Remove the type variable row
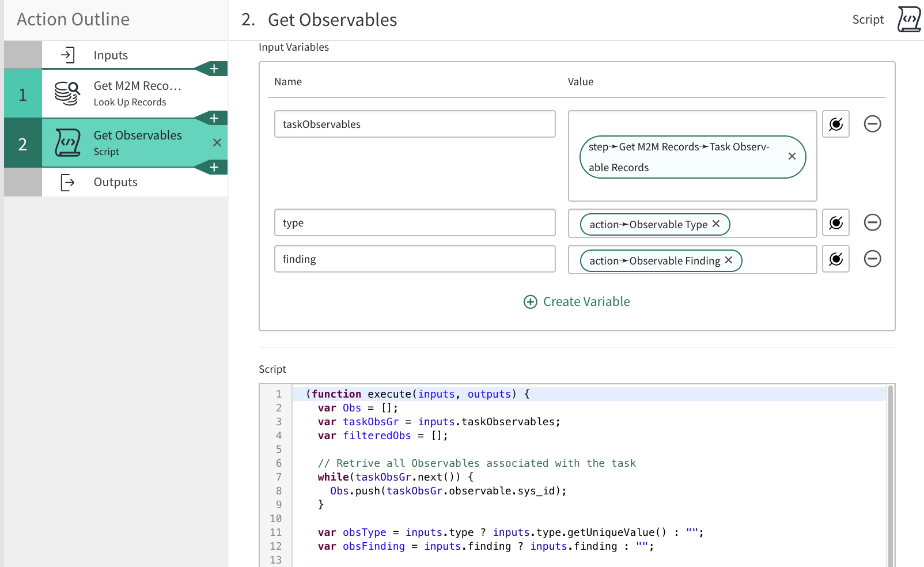The image size is (924, 567). coord(873,222)
